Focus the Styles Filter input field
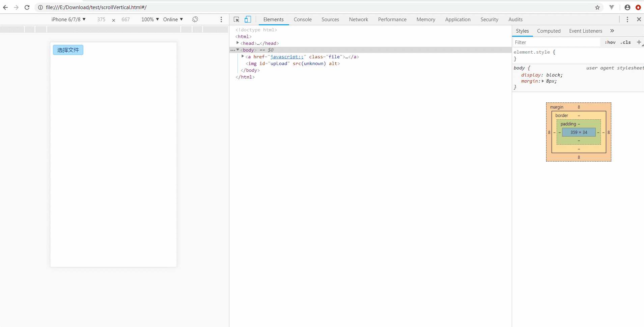 click(556, 42)
